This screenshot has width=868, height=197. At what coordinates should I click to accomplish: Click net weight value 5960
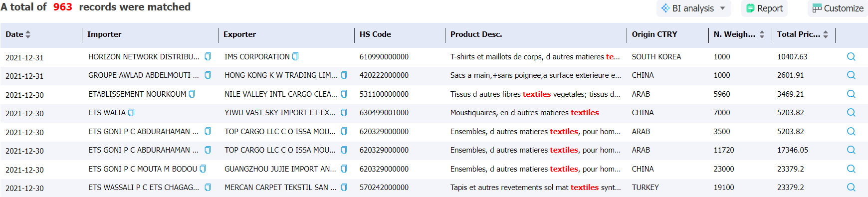[722, 94]
